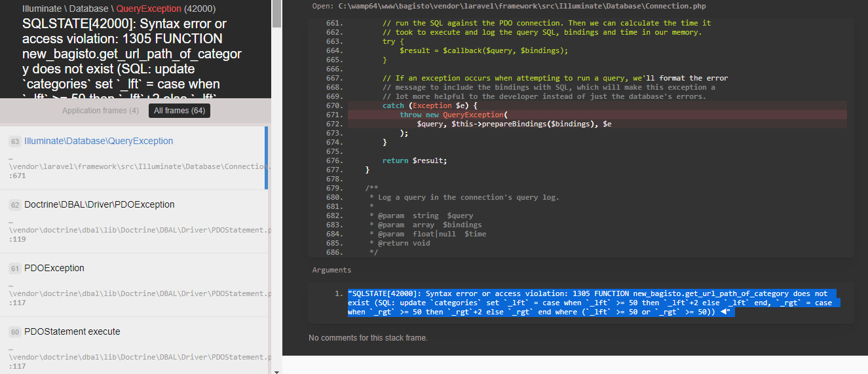Select the All frames (64) tab
Image resolution: width=868 pixels, height=374 pixels.
[x=179, y=111]
